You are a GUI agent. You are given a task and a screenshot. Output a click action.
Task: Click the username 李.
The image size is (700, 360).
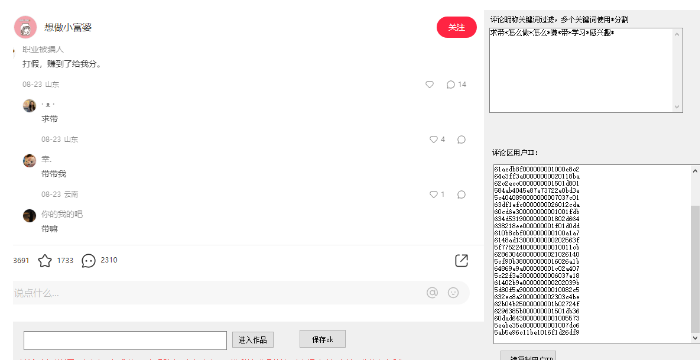point(46,159)
